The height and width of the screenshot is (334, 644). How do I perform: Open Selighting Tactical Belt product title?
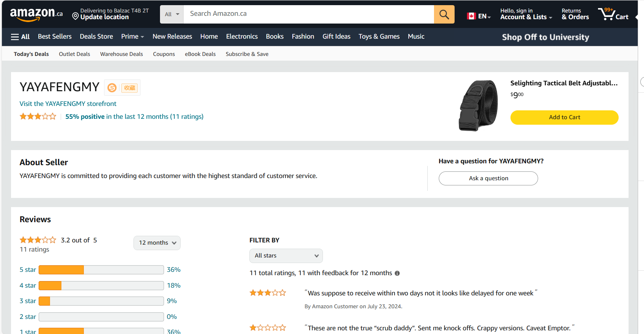pyautogui.click(x=564, y=83)
